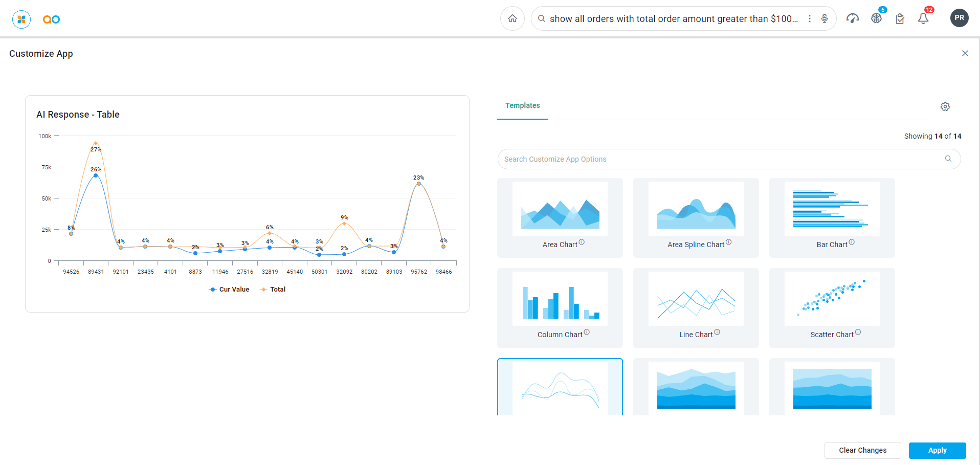Toggle the Cur Value legend series
Viewport: 980px width, 465px height.
[229, 290]
